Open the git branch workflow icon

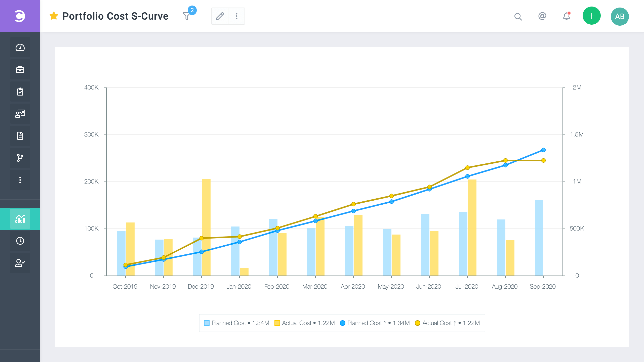(x=20, y=158)
